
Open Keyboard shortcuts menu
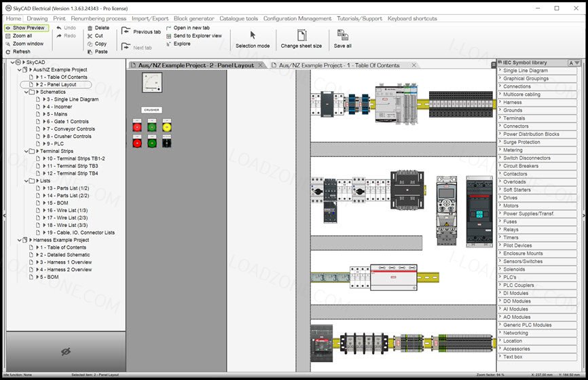[412, 18]
